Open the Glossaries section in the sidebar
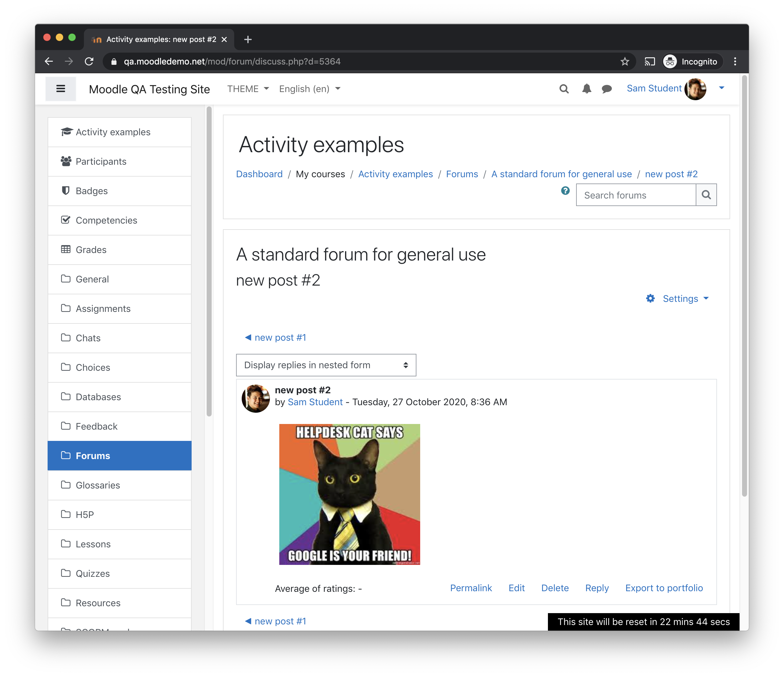The height and width of the screenshot is (677, 784). click(x=120, y=485)
